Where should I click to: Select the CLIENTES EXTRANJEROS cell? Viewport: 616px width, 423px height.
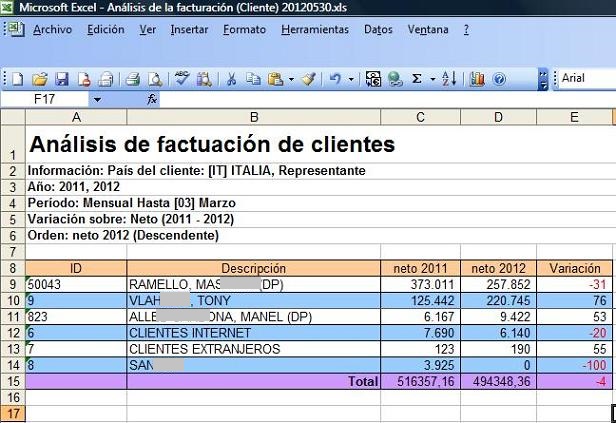tap(253, 350)
